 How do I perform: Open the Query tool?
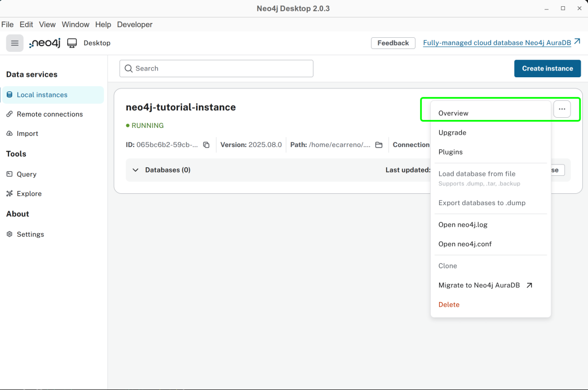point(26,174)
